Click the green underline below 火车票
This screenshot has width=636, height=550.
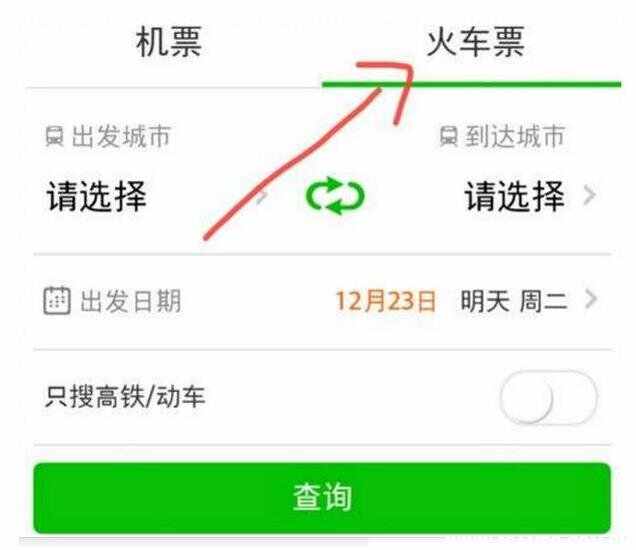pos(471,84)
